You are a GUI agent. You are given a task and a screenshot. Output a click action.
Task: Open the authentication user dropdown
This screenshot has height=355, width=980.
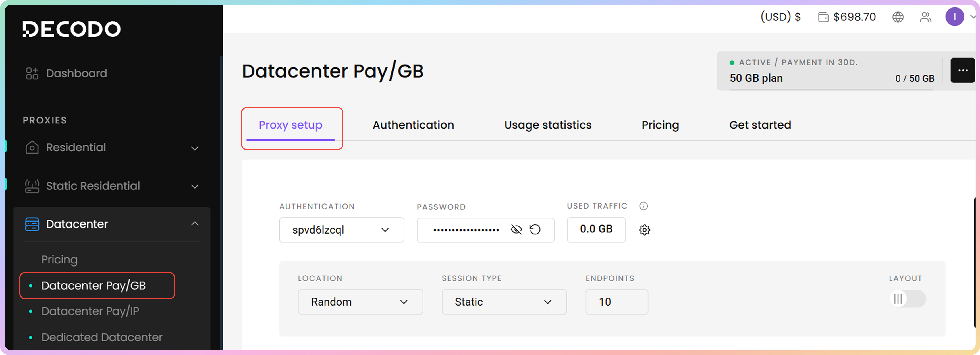(x=341, y=230)
